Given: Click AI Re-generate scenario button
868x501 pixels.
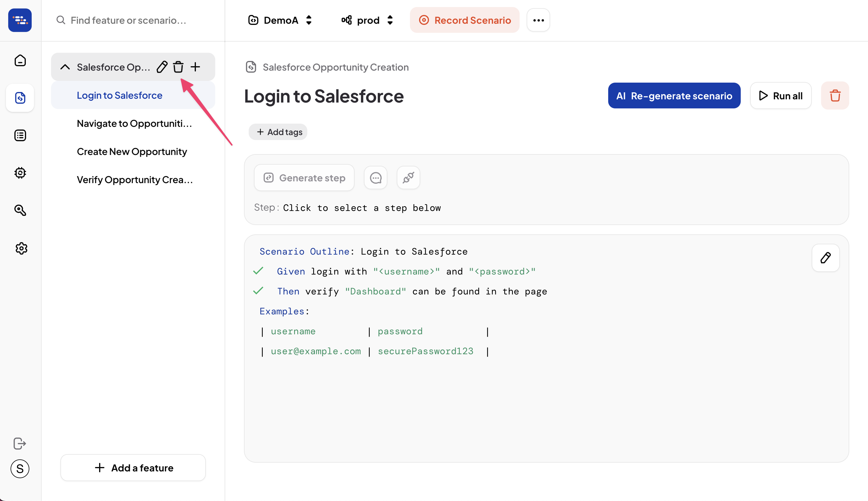Looking at the screenshot, I should [x=674, y=96].
